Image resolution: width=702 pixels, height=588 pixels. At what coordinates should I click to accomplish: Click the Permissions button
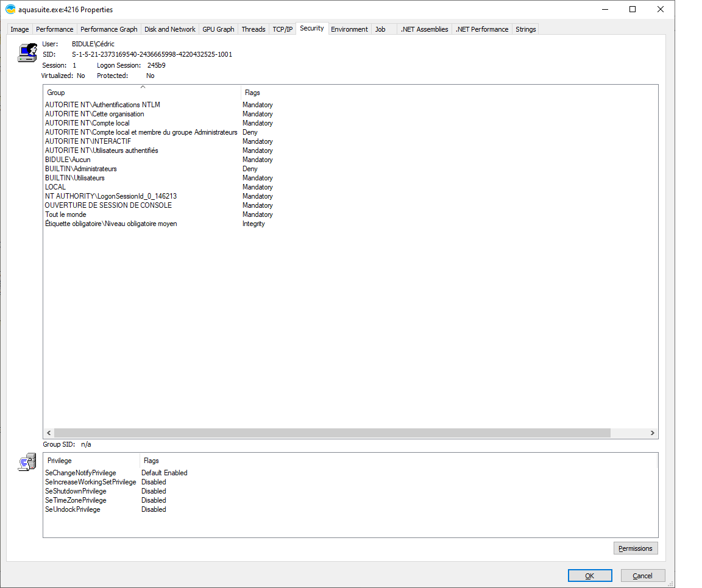636,548
